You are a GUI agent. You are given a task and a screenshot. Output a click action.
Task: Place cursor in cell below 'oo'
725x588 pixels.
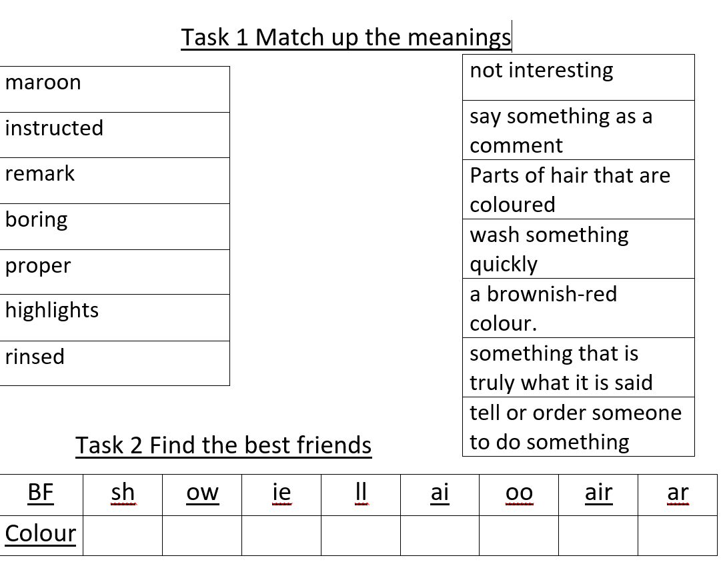519,536
